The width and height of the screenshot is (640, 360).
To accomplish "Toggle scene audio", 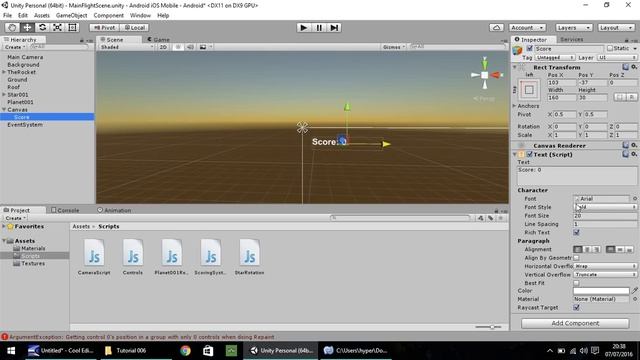I will tap(190, 47).
